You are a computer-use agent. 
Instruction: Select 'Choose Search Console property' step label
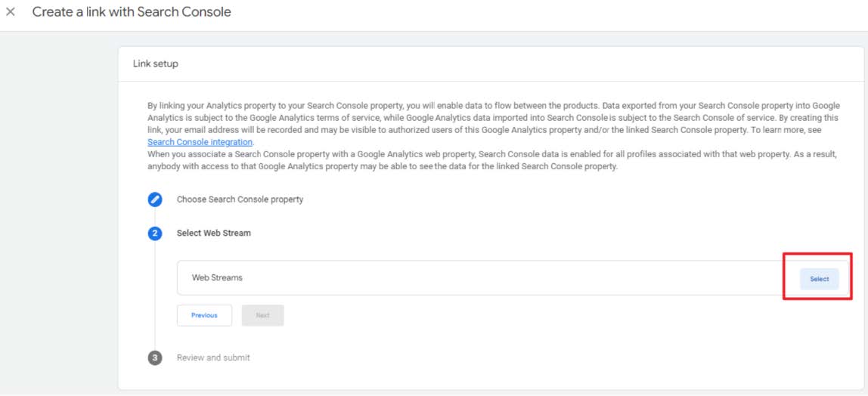tap(240, 199)
